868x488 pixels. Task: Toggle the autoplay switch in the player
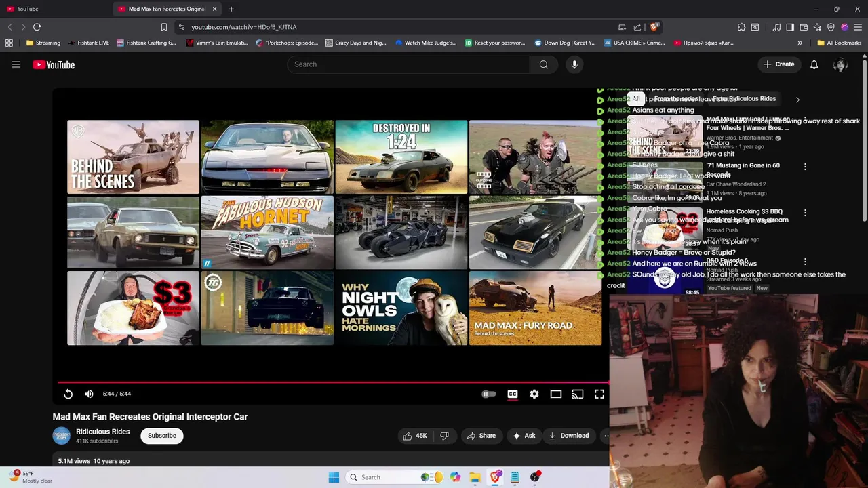click(x=489, y=394)
